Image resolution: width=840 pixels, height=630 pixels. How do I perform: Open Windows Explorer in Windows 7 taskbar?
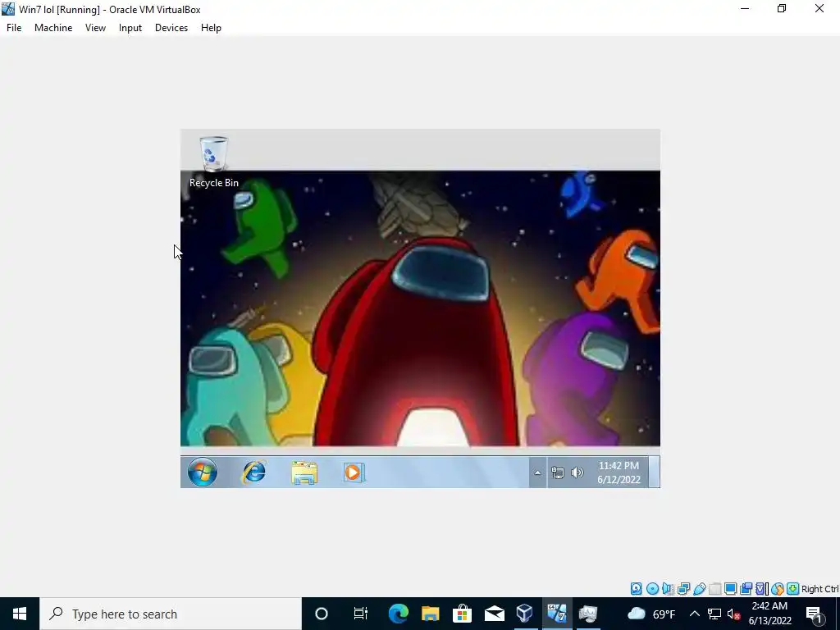click(x=304, y=473)
